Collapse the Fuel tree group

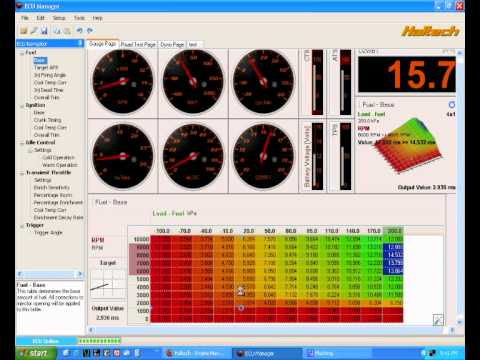pos(22,53)
